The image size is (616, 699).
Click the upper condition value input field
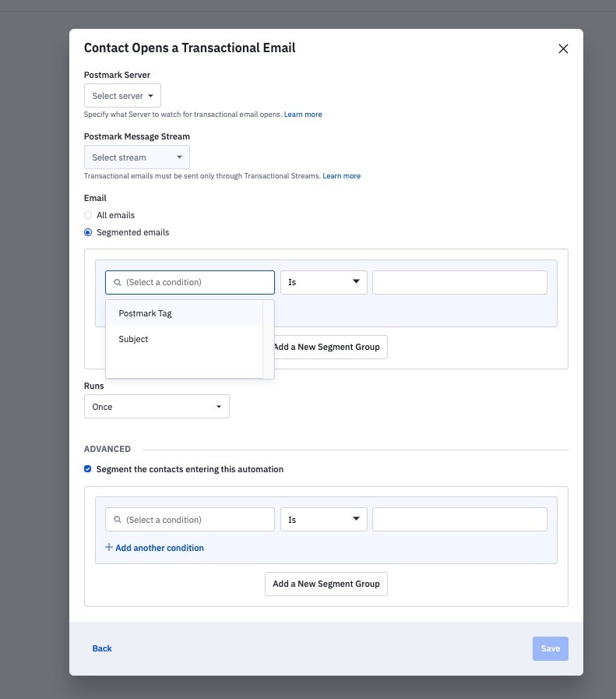tap(459, 282)
